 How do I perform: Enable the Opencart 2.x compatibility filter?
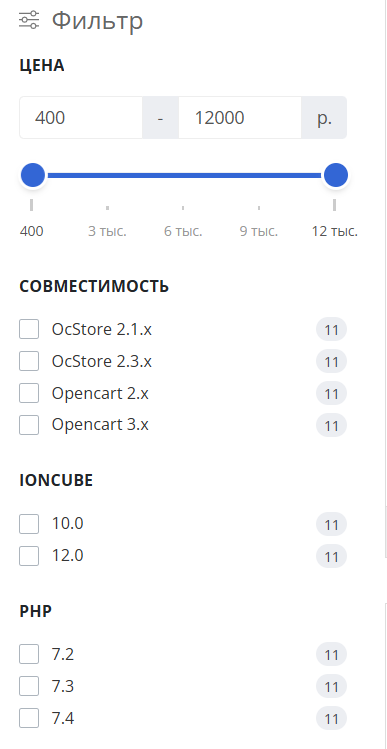point(29,394)
